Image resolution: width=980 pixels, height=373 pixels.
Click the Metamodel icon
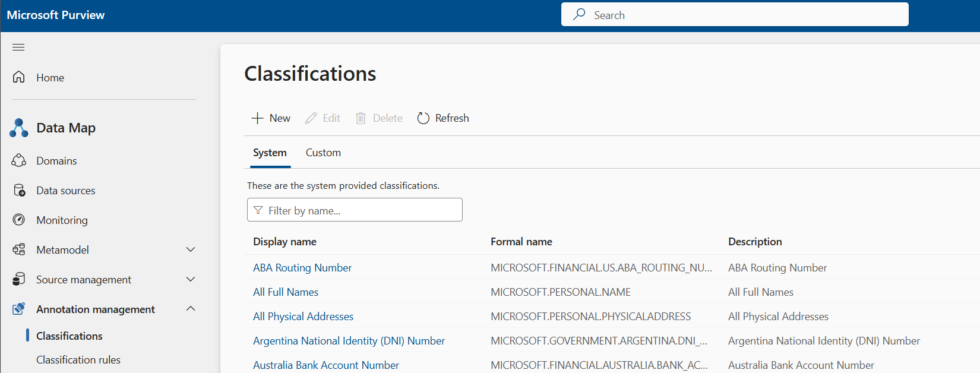19,250
